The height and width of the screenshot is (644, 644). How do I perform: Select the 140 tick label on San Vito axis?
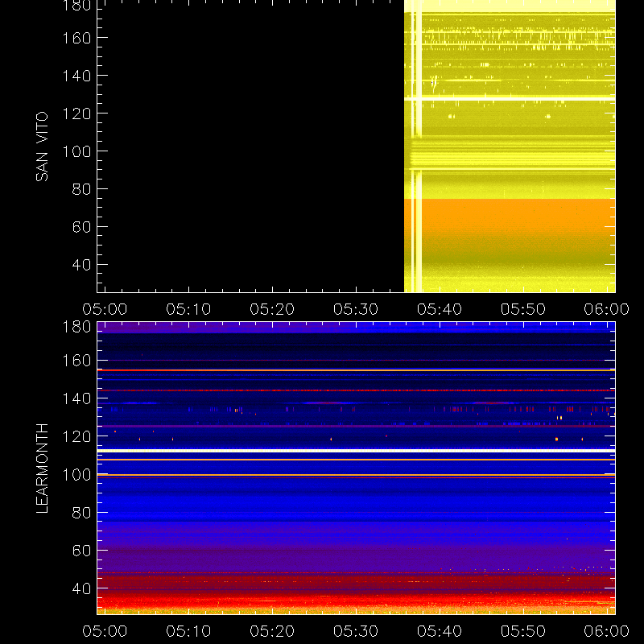pos(76,76)
